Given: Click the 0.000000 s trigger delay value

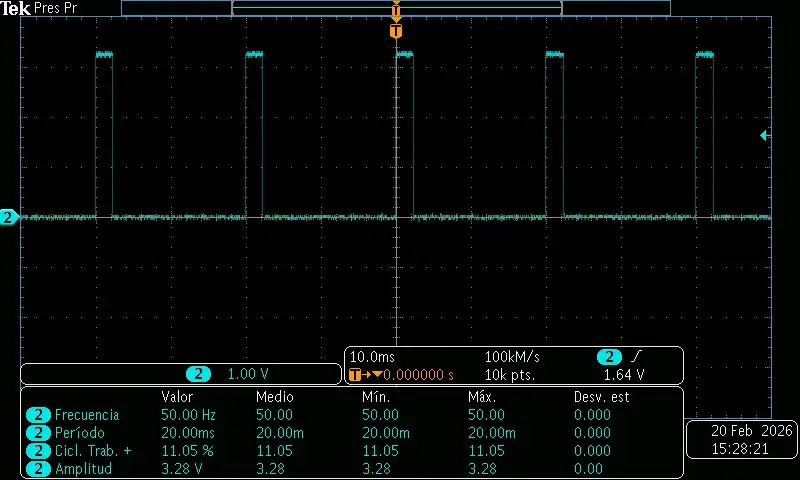Looking at the screenshot, I should [x=418, y=375].
